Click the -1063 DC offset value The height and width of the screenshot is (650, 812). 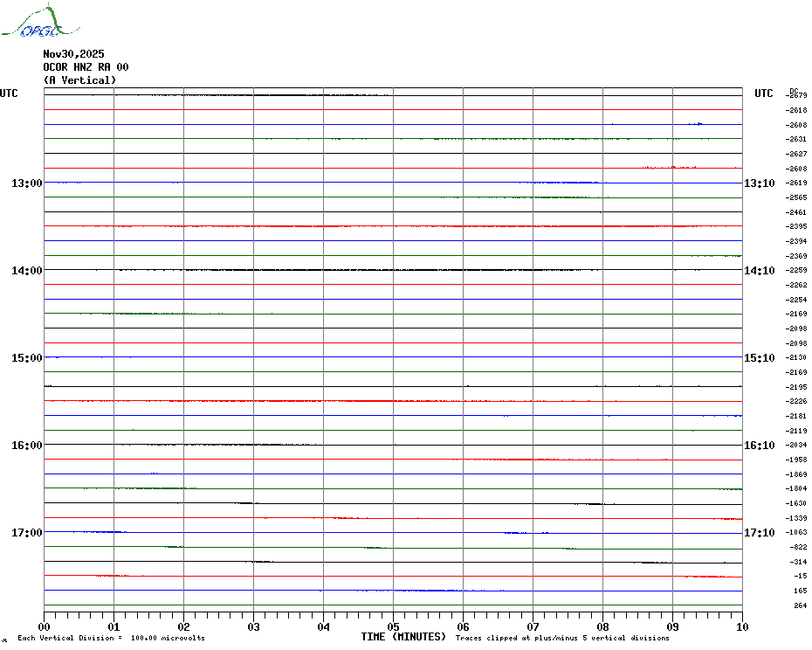click(797, 532)
